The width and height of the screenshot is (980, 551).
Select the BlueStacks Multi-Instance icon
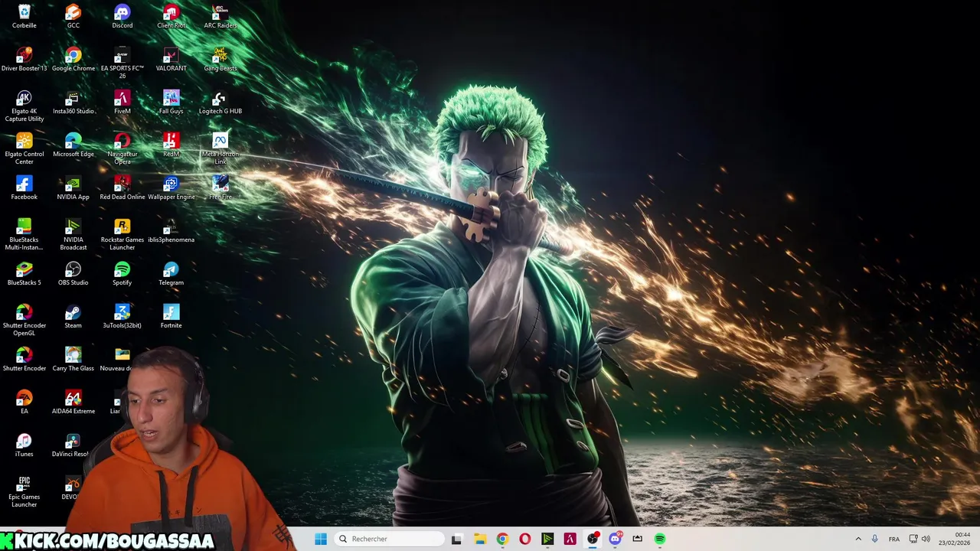click(x=24, y=235)
